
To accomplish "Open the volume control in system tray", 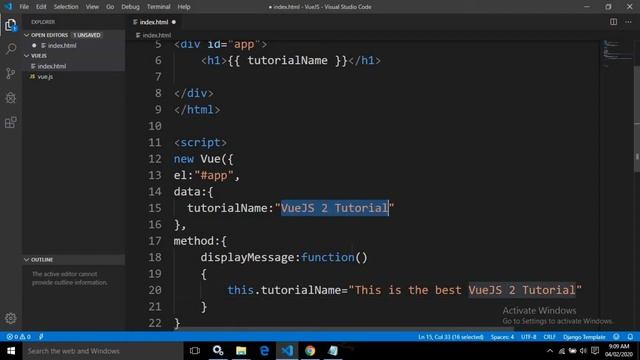I will tap(583, 351).
